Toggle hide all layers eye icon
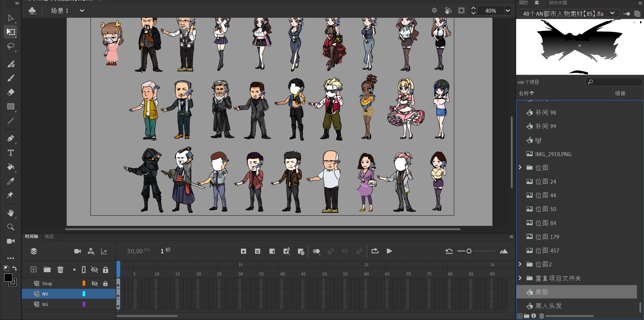 coord(95,270)
